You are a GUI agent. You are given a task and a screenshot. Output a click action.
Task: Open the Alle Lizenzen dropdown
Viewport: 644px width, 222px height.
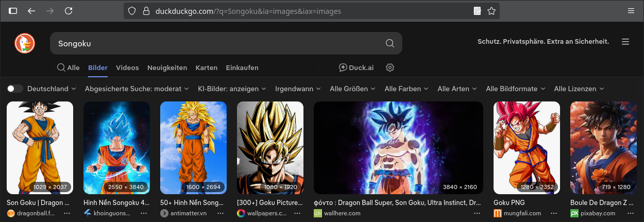[x=579, y=89]
